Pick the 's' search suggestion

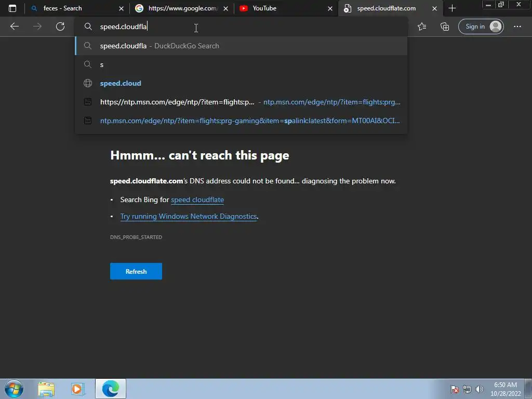coord(241,64)
